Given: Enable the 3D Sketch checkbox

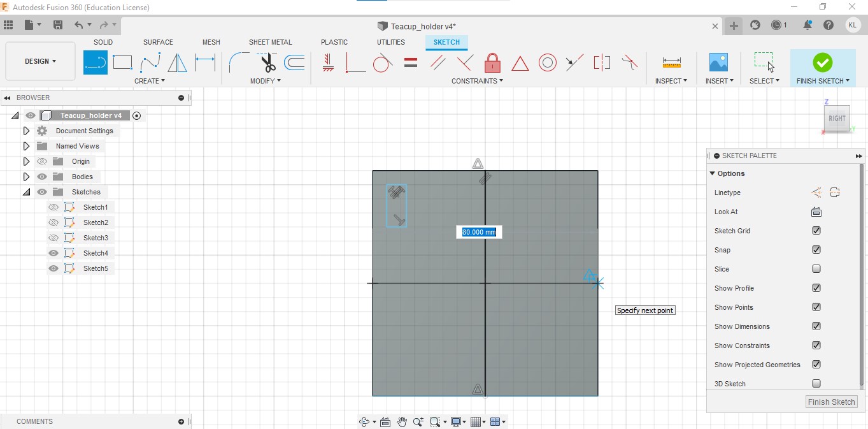Looking at the screenshot, I should tap(816, 384).
